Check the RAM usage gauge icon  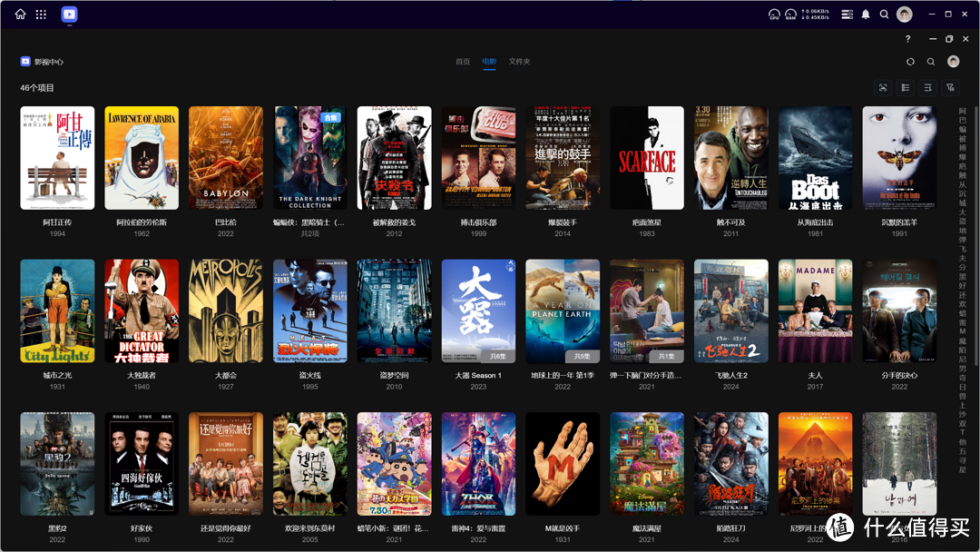tap(790, 14)
